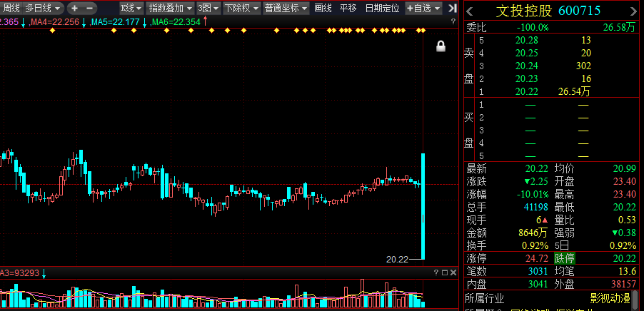Click MA6 red up arrow indicator
Screen dimensions: 644x311
(x=205, y=21)
